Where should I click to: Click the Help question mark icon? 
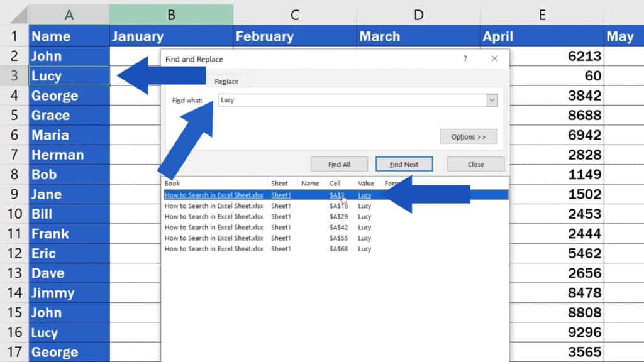(465, 58)
